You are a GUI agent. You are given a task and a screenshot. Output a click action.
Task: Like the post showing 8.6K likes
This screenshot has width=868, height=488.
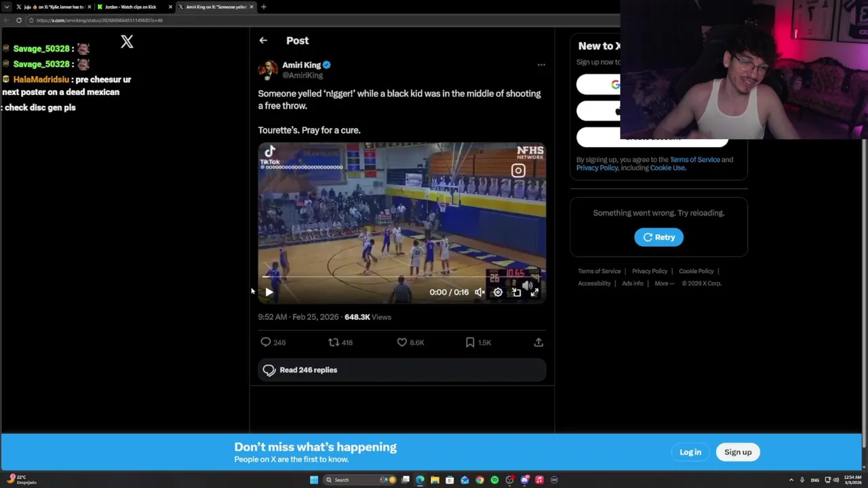click(410, 342)
